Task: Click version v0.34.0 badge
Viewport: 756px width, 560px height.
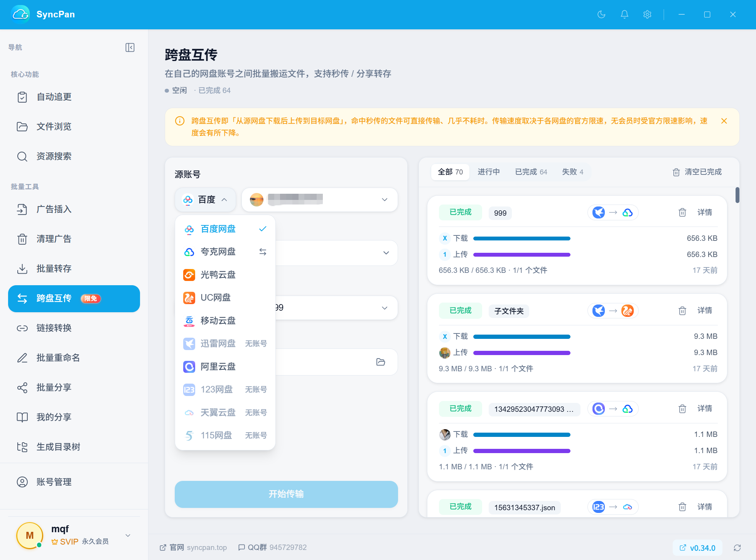Action: [x=697, y=548]
